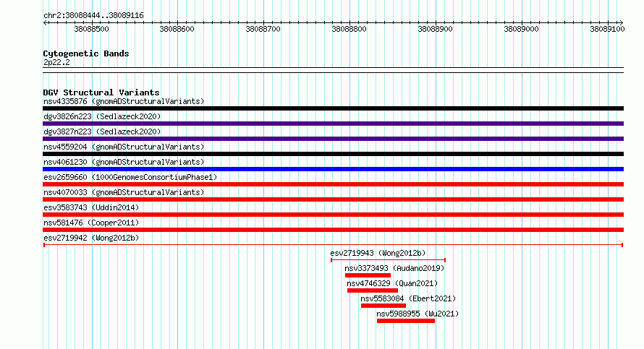Viewport: 644px width, 349px height.
Task: Click red bar under nsv581476 label
Action: tap(333, 230)
